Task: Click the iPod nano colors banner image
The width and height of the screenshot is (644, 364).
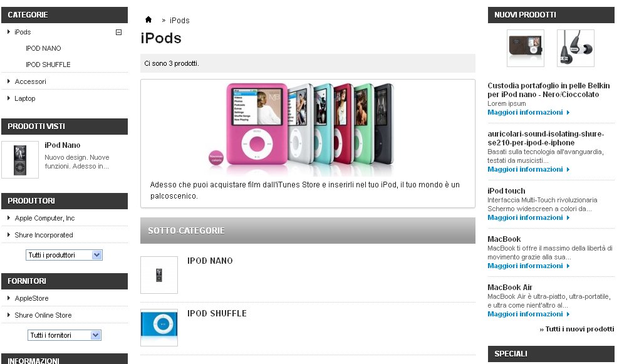Action: [x=301, y=128]
